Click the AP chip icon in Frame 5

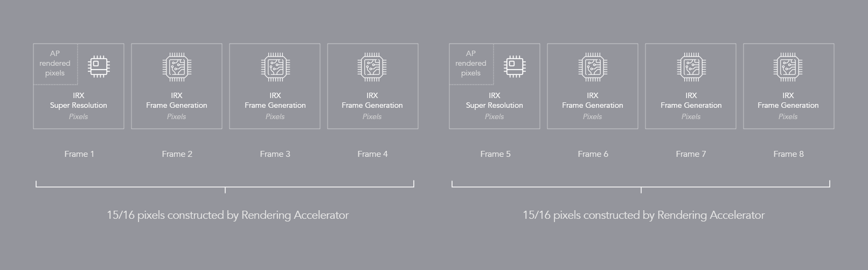coord(515,66)
